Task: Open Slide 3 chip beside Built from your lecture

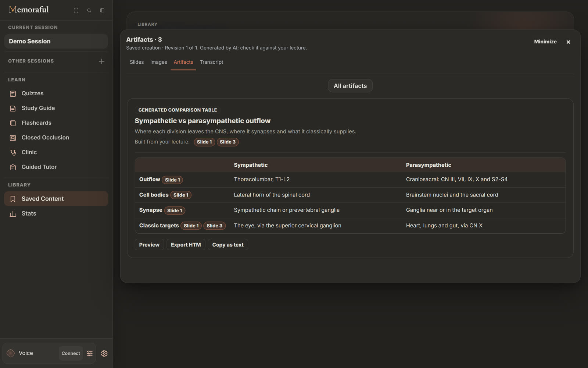Action: [228, 142]
